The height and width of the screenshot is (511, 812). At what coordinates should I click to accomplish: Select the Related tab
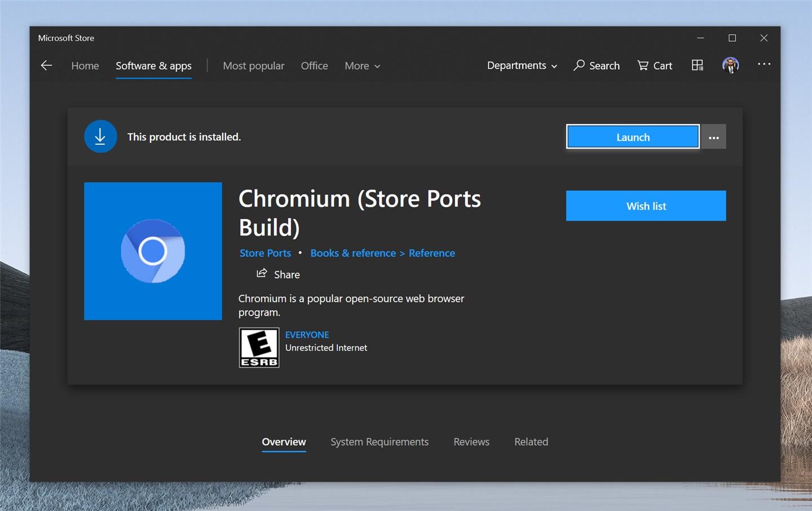point(531,442)
